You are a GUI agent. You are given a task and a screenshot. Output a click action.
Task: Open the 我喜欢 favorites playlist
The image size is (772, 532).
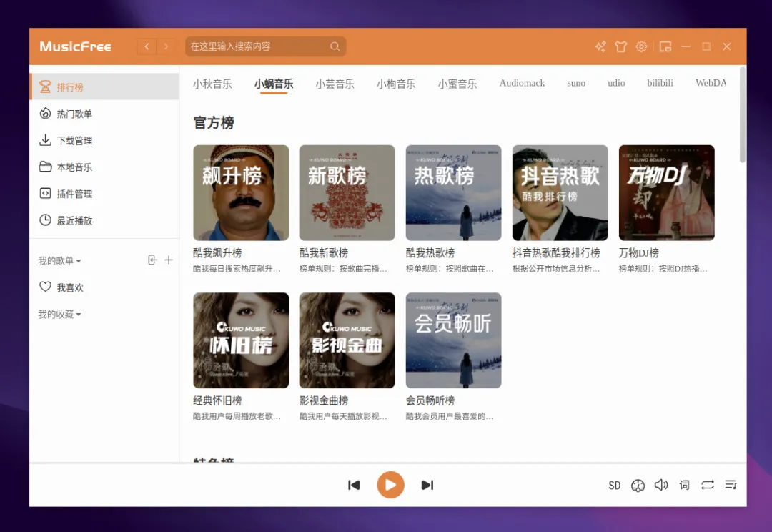[x=104, y=287]
